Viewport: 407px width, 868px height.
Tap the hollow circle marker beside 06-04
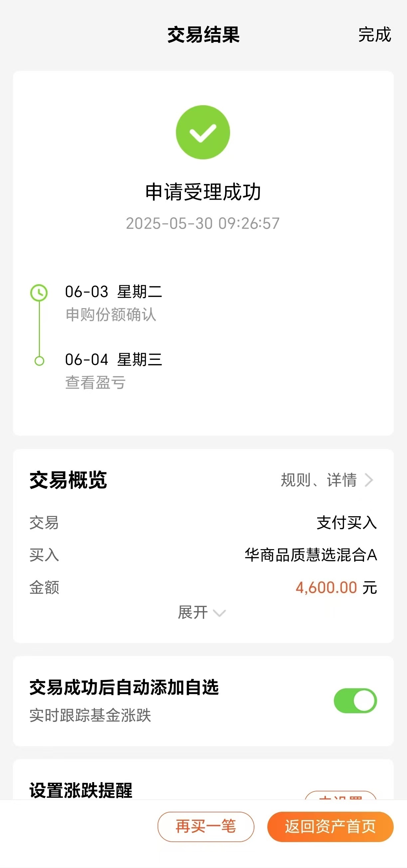(39, 361)
